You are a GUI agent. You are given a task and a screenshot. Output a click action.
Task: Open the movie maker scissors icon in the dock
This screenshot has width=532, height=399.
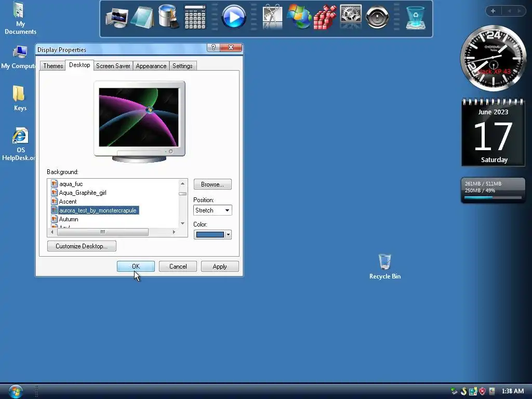[x=272, y=16]
